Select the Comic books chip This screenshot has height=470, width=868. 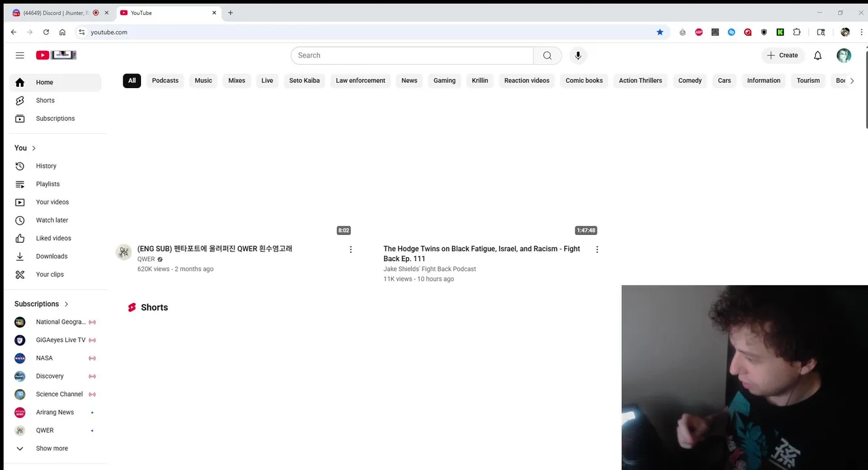584,81
